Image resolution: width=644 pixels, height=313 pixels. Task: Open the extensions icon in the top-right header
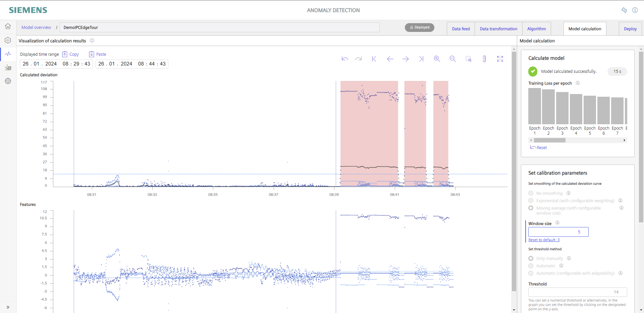624,10
